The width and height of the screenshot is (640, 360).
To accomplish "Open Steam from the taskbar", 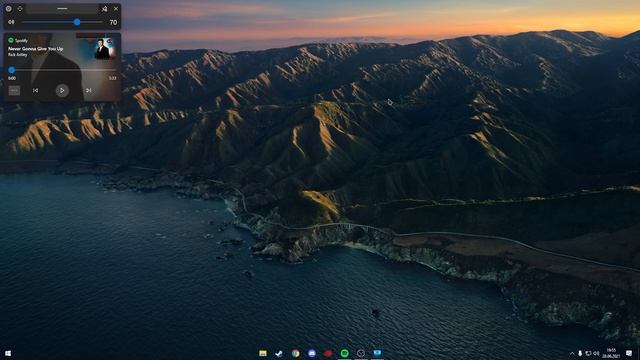I will click(x=279, y=353).
